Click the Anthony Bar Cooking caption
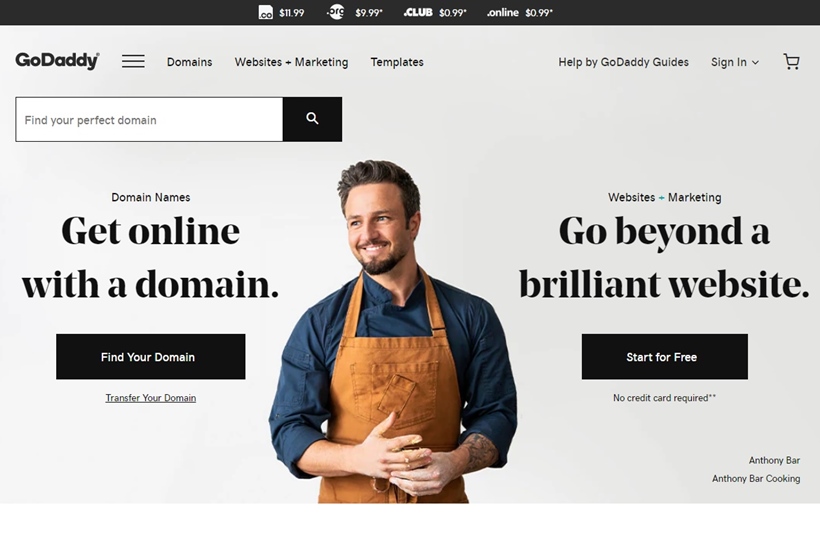This screenshot has width=820, height=548. (x=756, y=478)
